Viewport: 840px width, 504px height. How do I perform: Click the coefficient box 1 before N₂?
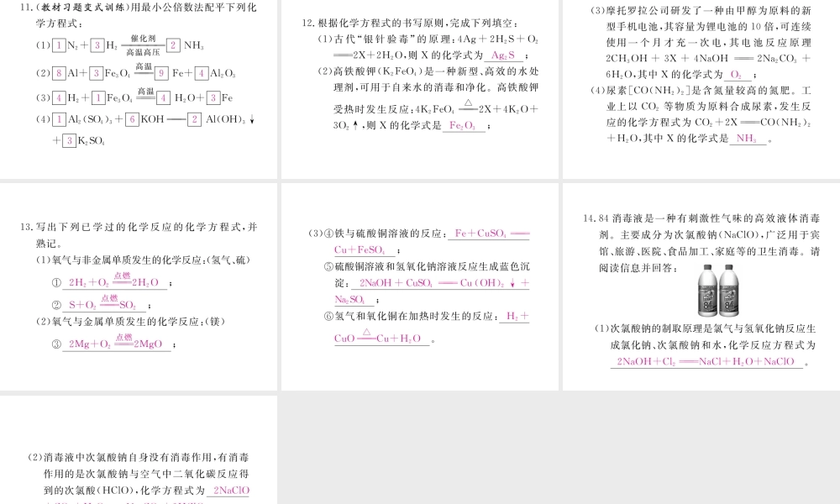click(x=59, y=45)
